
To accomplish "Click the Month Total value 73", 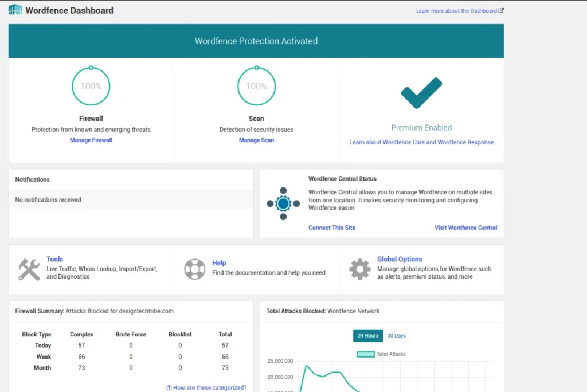I will pyautogui.click(x=225, y=368).
